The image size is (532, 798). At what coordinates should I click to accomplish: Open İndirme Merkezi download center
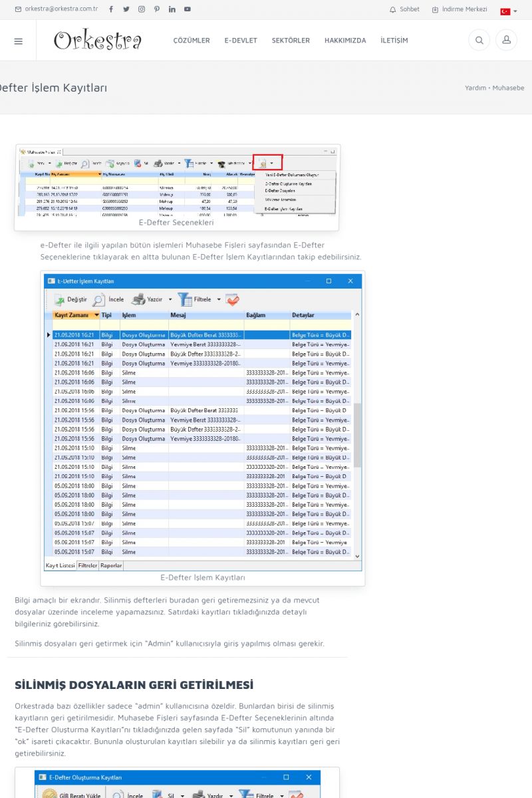pos(460,9)
